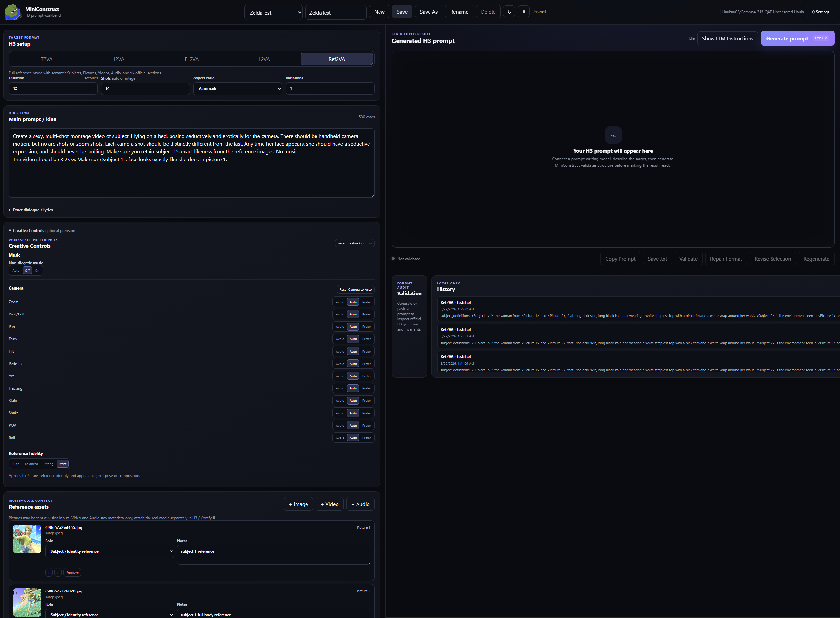Click the Delete button
Image resolution: width=840 pixels, height=618 pixels.
coord(488,12)
